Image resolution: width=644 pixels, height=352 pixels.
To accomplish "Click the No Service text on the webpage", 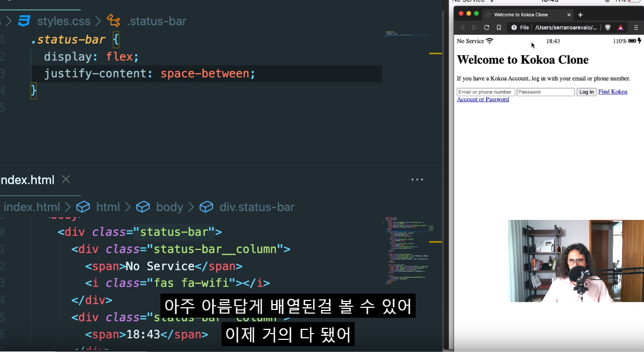I will 470,41.
